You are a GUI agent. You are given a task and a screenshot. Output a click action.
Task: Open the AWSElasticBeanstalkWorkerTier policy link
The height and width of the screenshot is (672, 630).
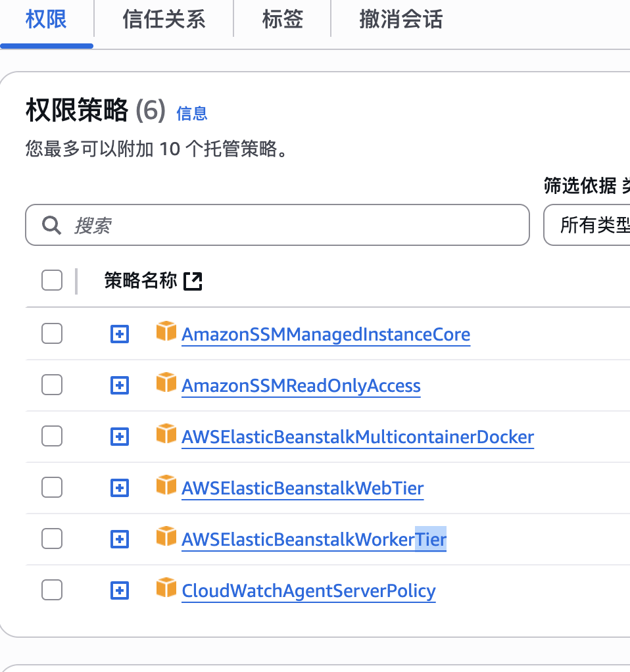314,540
